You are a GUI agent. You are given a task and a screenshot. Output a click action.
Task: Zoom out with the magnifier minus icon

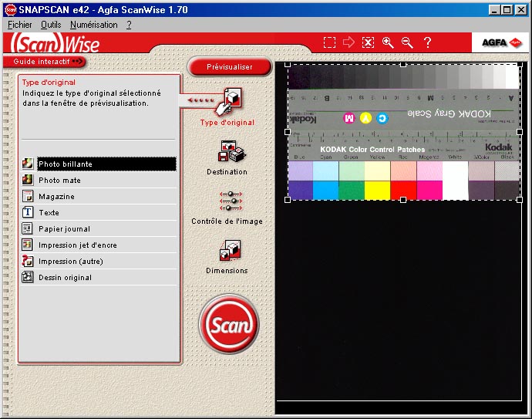[407, 42]
